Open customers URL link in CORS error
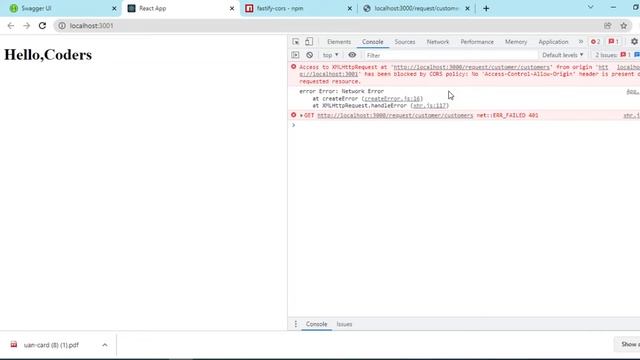 pyautogui.click(x=471, y=67)
